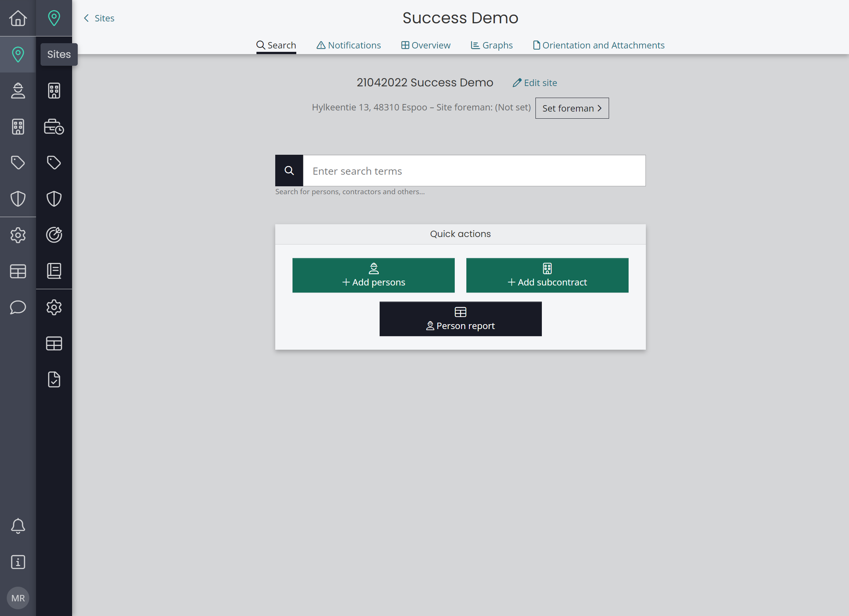Open the table reports icon in the first sidebar column
Image resolution: width=849 pixels, height=616 pixels.
point(18,271)
